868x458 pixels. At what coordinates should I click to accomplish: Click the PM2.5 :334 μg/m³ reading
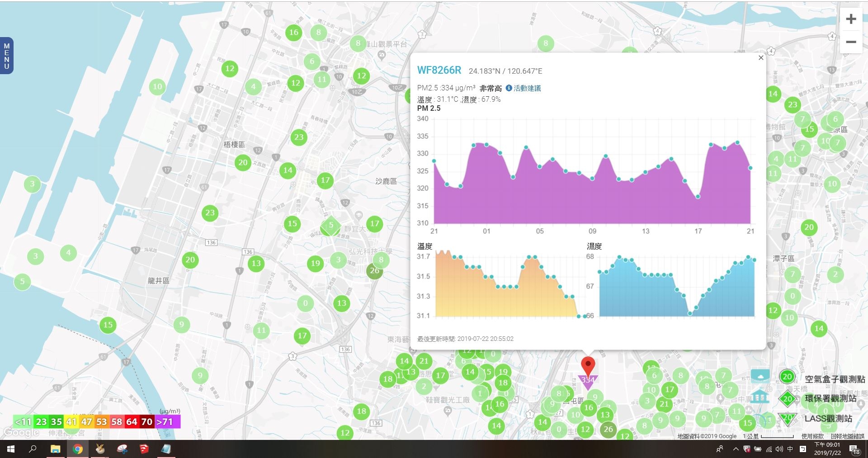[446, 88]
